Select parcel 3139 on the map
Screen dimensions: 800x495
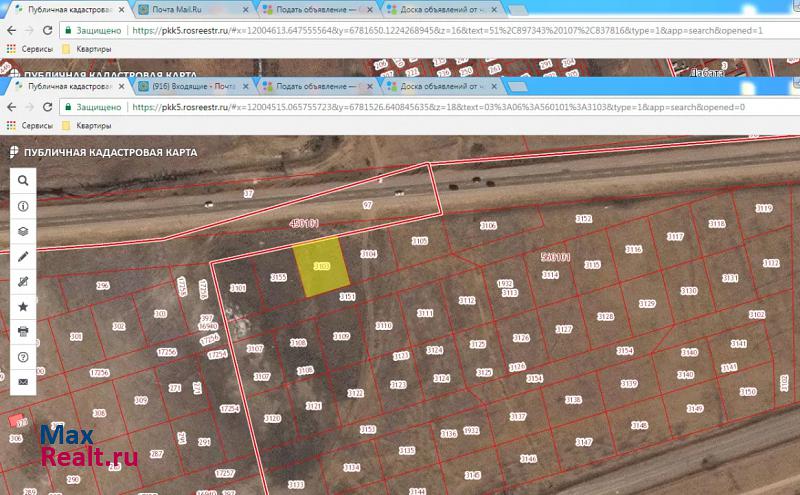coord(629,384)
